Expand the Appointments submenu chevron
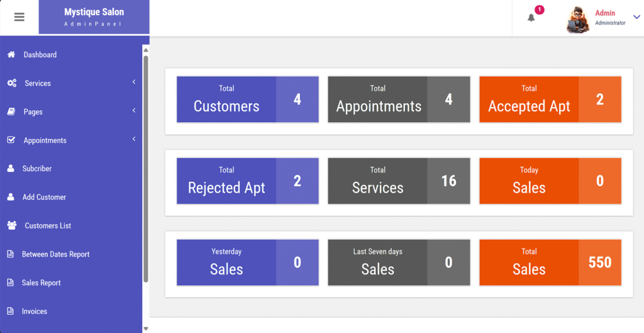 tap(134, 139)
